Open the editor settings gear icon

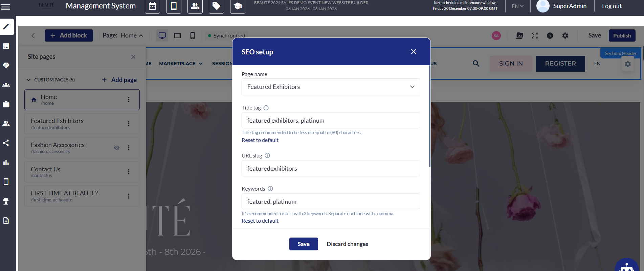(565, 35)
